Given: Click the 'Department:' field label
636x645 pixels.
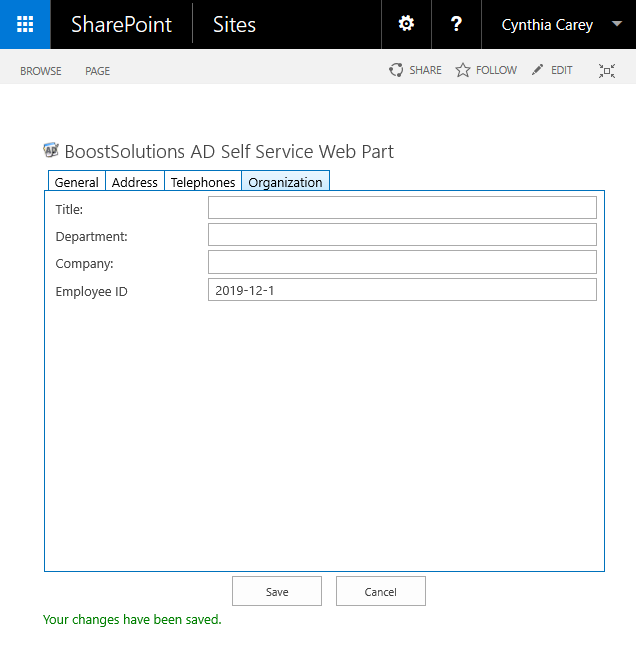Looking at the screenshot, I should [x=91, y=237].
